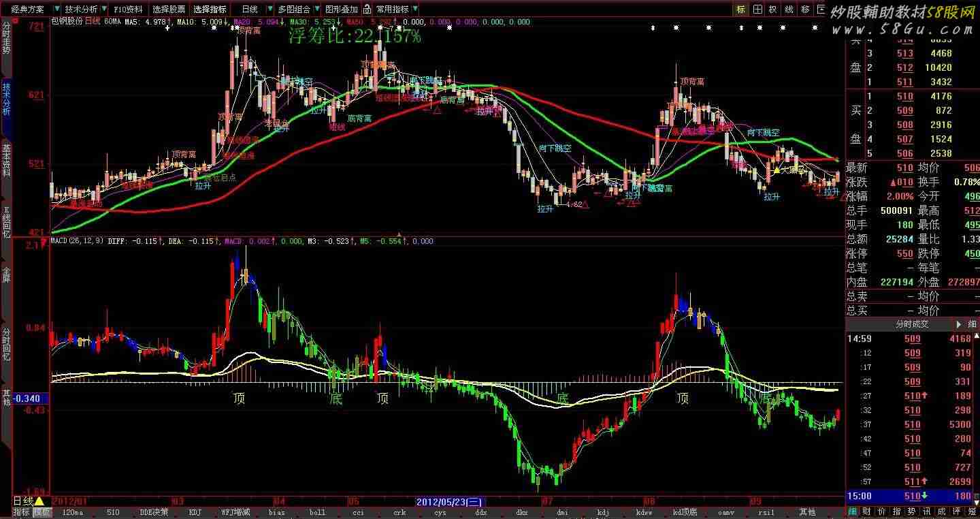Click the F10资料 button

[128, 10]
